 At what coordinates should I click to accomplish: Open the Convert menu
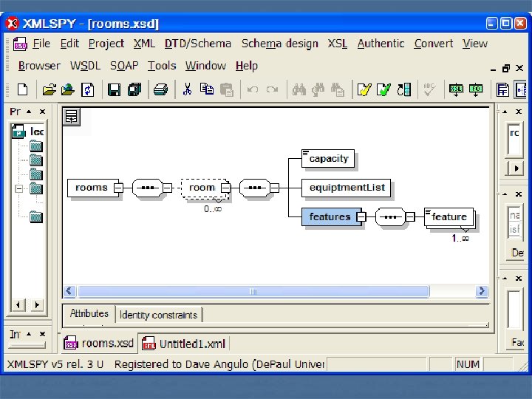pyautogui.click(x=434, y=44)
